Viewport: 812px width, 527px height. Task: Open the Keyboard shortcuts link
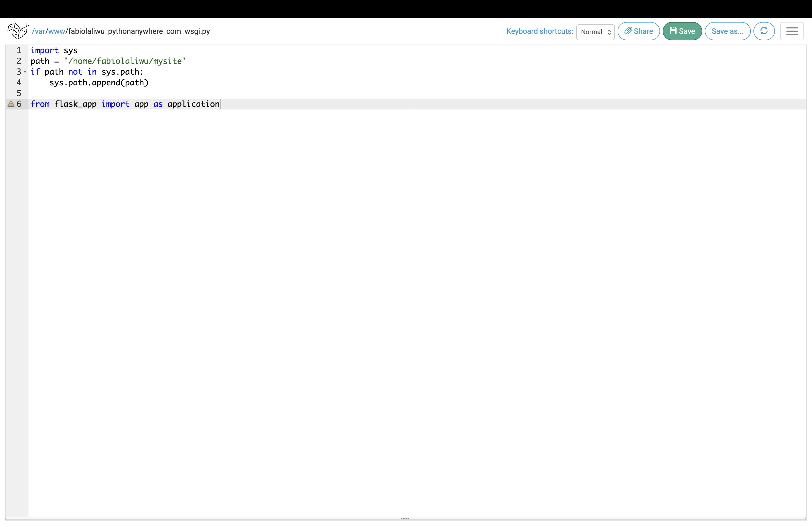539,31
